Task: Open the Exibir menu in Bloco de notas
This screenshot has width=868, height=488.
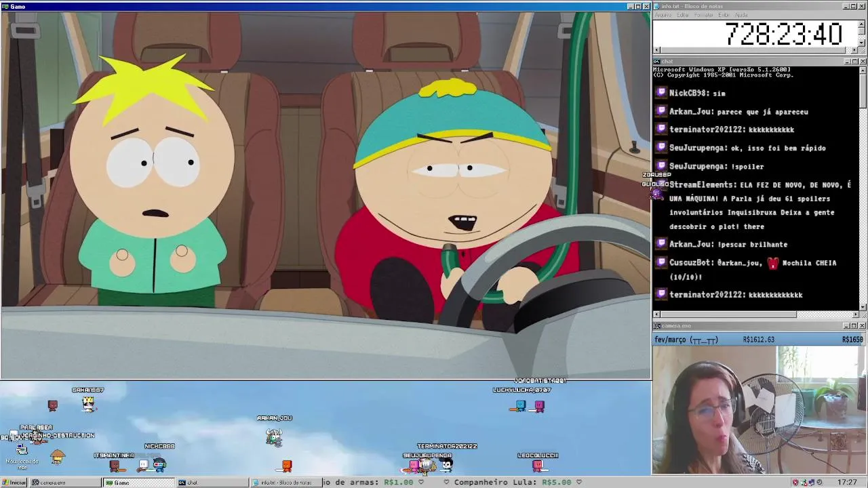Action: tap(724, 15)
